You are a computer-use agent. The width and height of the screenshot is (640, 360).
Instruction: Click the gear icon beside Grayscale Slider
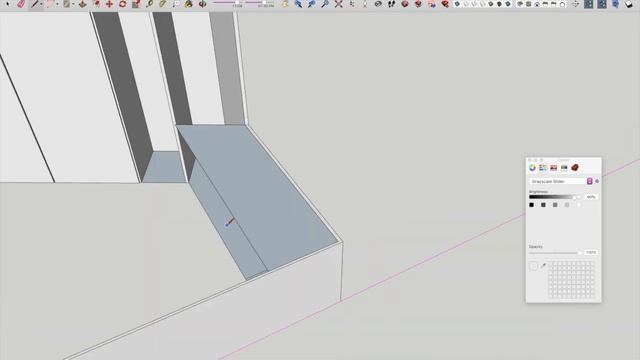coord(597,181)
